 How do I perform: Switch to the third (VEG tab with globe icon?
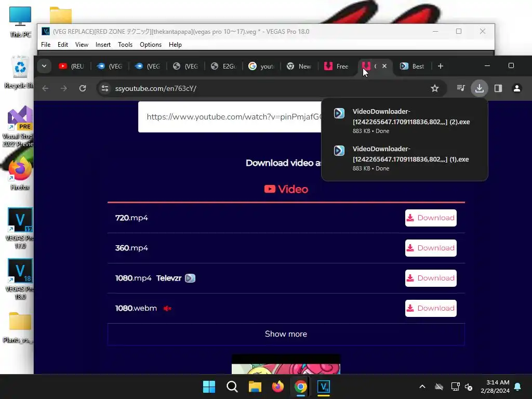click(x=185, y=66)
